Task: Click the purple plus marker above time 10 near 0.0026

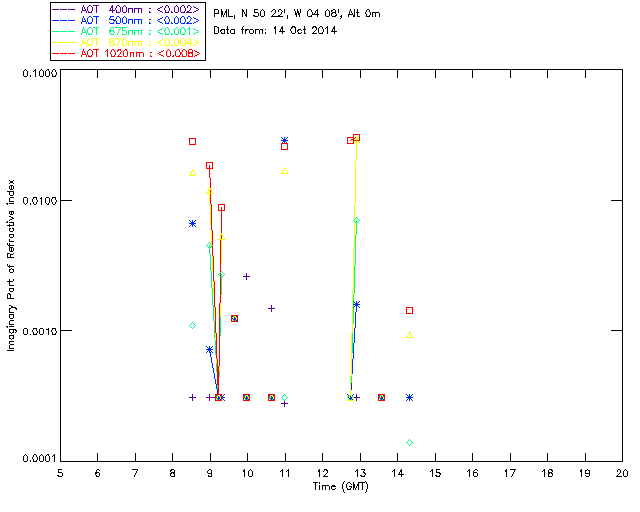Action: (246, 276)
